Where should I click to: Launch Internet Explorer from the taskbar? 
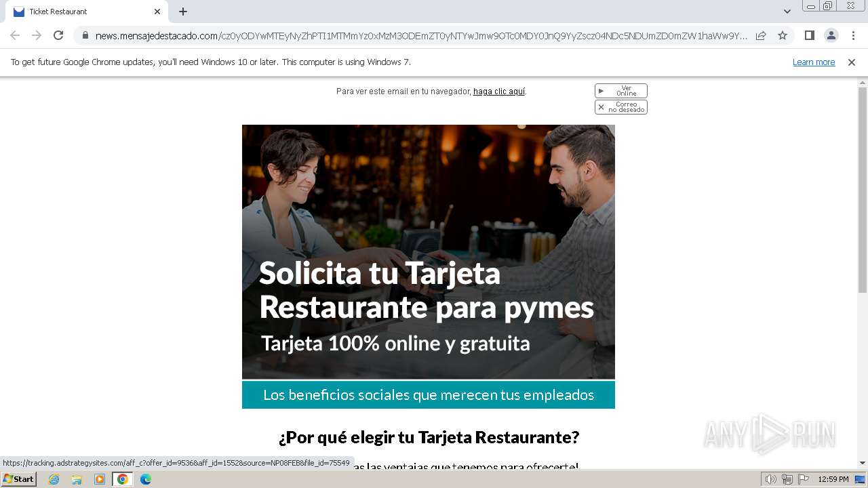pyautogui.click(x=54, y=479)
